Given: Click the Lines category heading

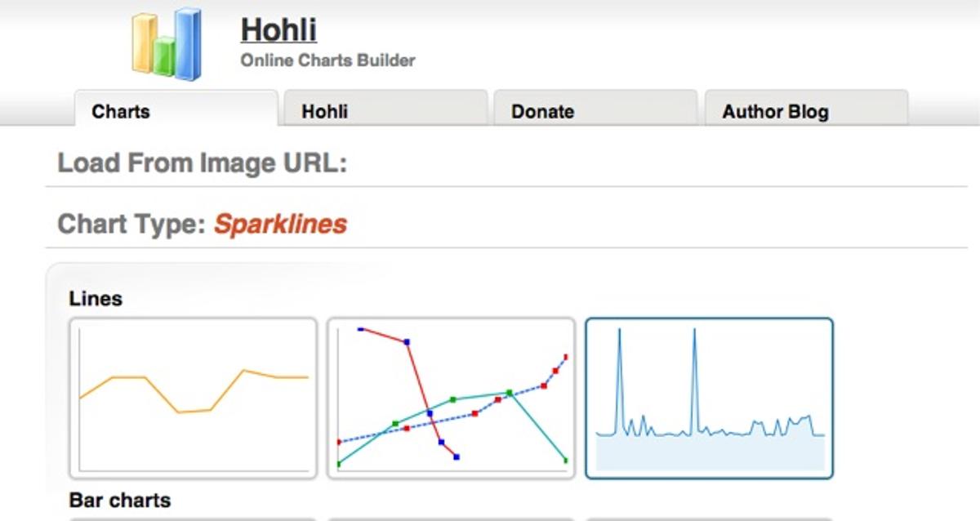Looking at the screenshot, I should 96,299.
